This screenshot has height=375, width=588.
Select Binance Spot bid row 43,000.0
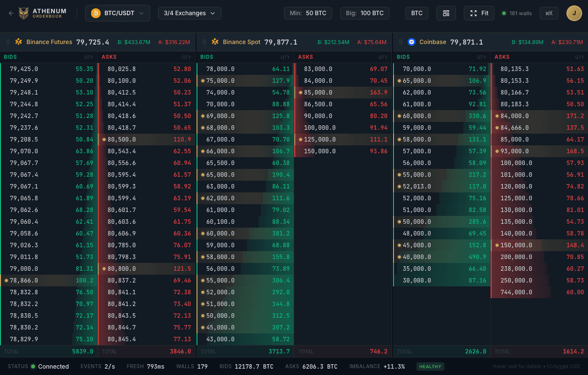[245, 339]
